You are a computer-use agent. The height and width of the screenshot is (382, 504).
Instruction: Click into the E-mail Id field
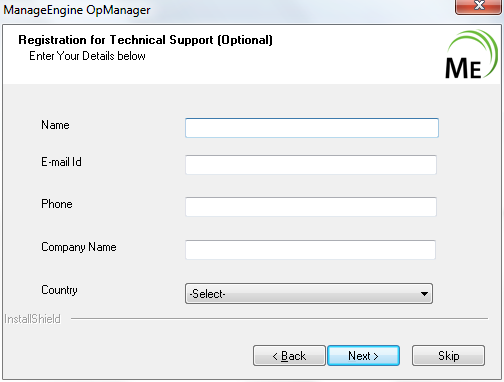[x=311, y=165]
